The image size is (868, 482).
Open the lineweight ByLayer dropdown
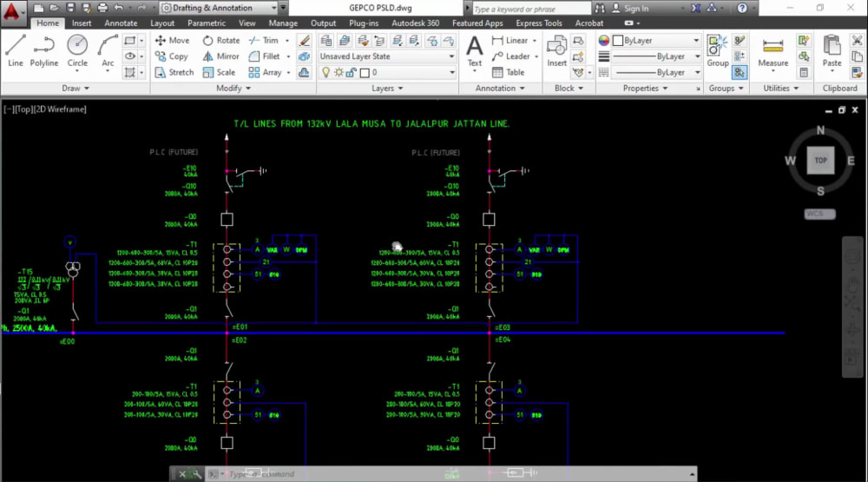click(x=656, y=56)
